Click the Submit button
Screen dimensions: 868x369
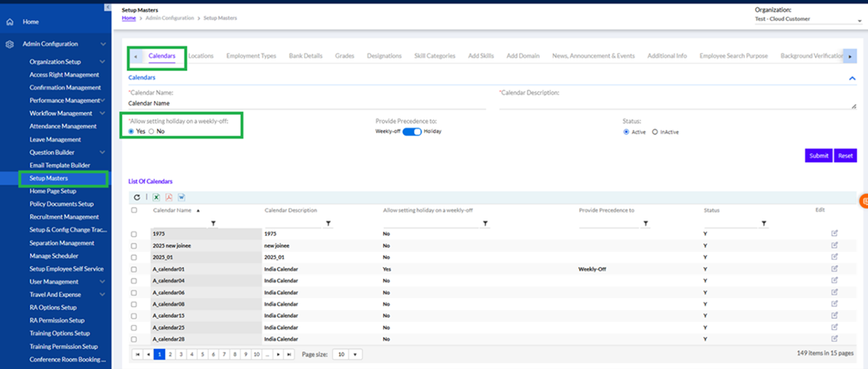click(x=818, y=156)
